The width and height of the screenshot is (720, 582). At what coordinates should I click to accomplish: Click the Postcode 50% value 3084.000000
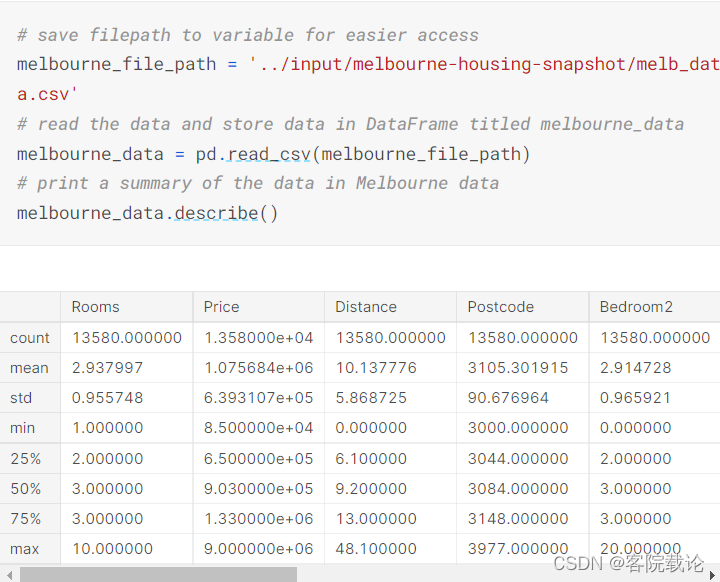(518, 488)
